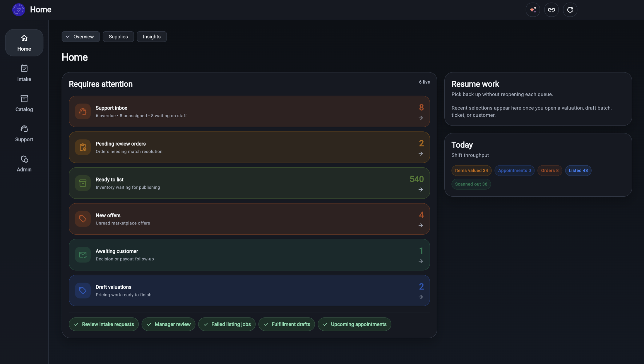
Task: Open Support inbox via its arrow
Action: [421, 118]
